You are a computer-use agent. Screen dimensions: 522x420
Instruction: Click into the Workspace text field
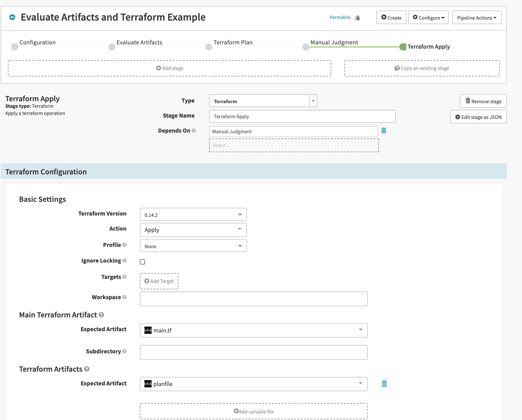pos(253,299)
